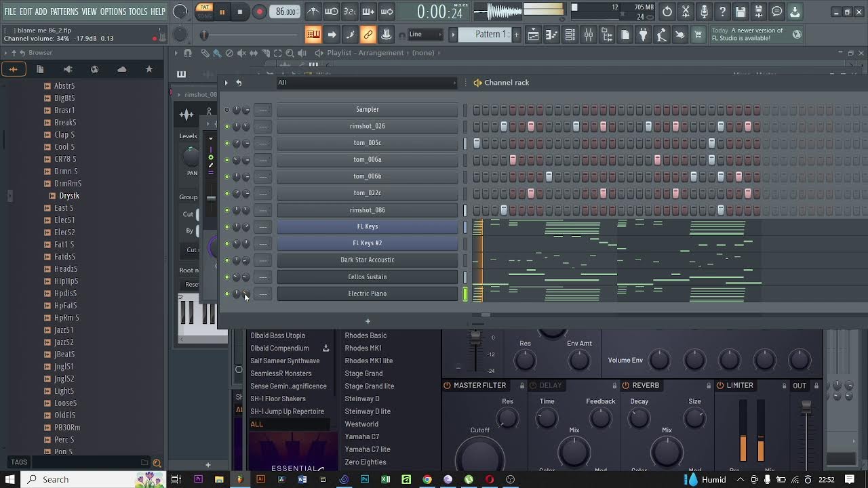Select the cloud tab in Browser
Viewport: 868px width, 488px height.
(121, 69)
